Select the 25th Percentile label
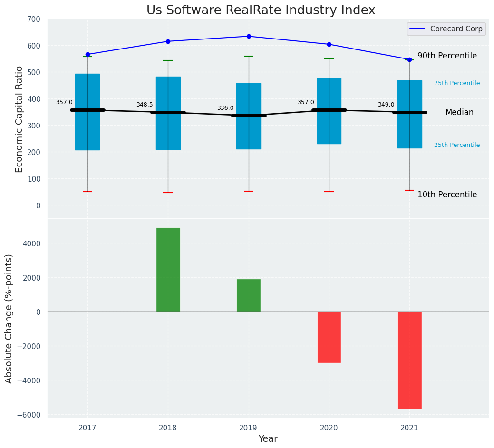Screen dimensions: 494x448 [x=456, y=145]
